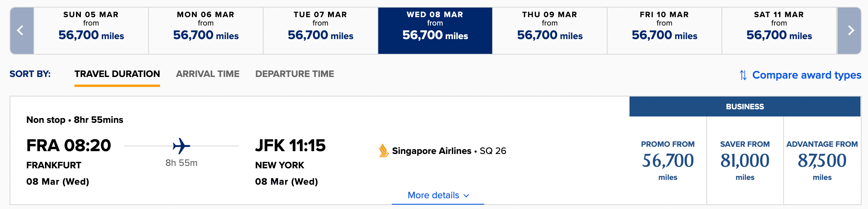
Task: Click the previous dates left arrow
Action: click(21, 30)
